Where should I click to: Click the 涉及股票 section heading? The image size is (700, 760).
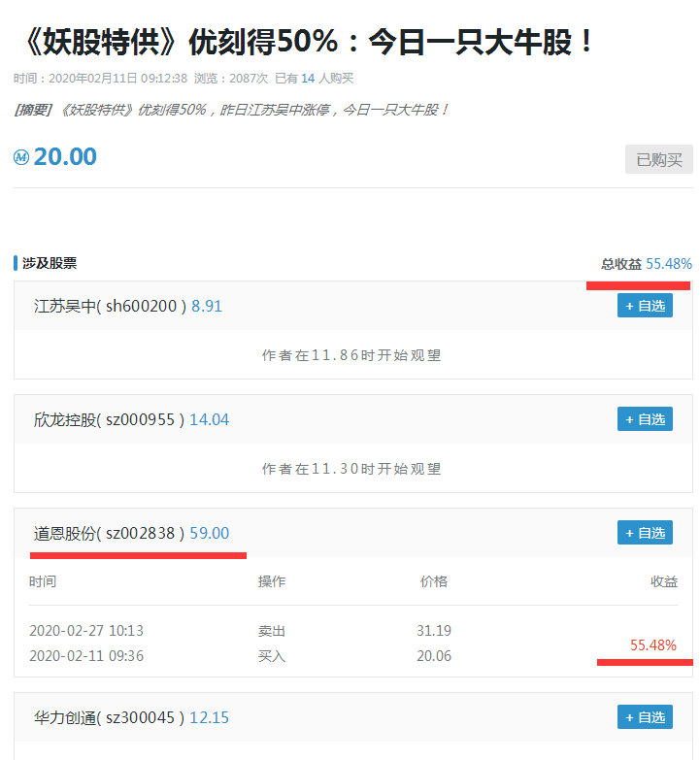pos(49,263)
